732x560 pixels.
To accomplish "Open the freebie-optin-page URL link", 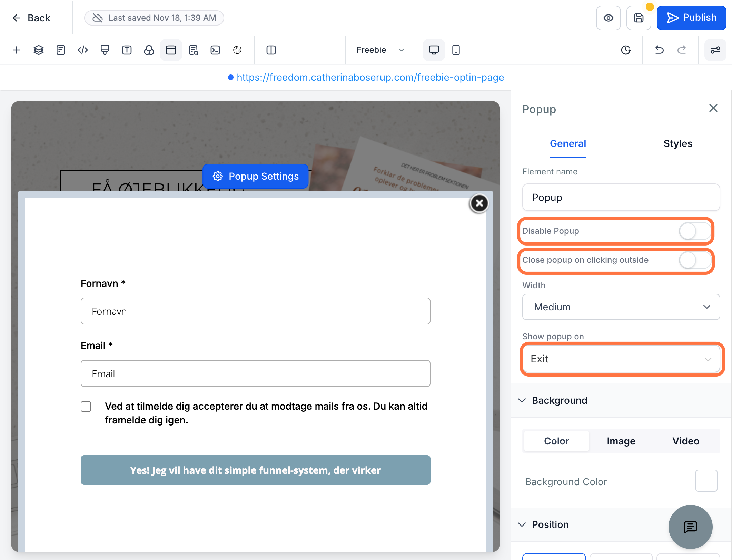I will (370, 77).
